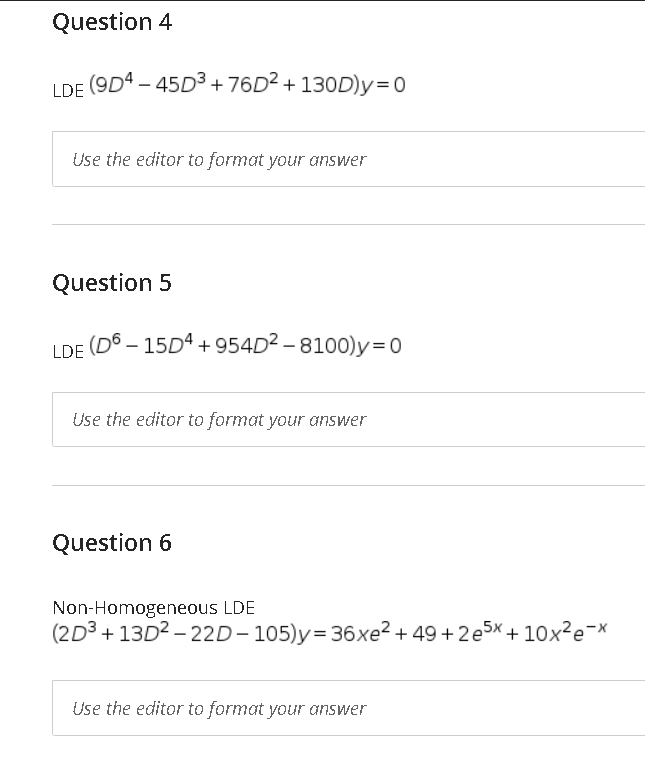
Task: Click the divider line below Question 4
Action: click(x=349, y=225)
